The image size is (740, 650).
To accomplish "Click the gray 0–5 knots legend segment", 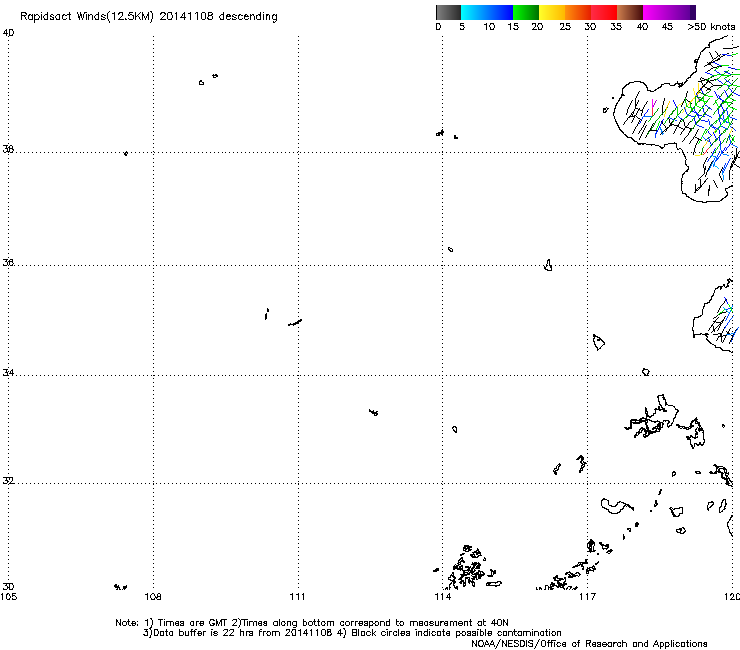I will click(448, 12).
